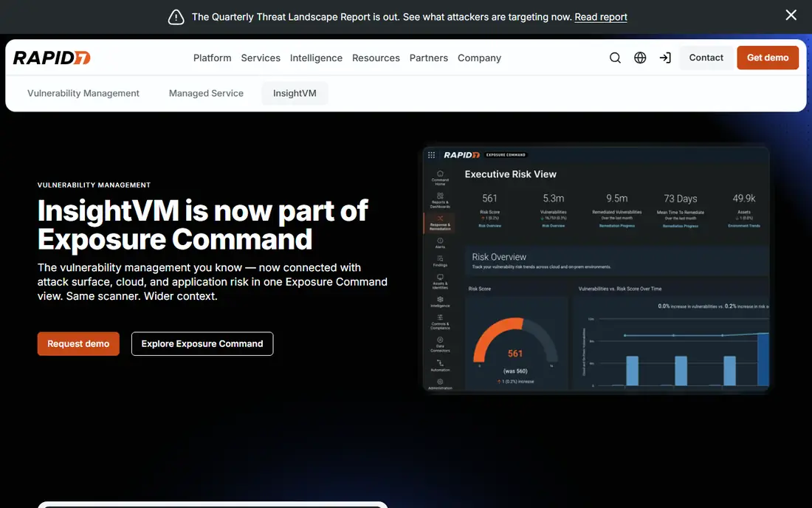Click the '9.5m' Remediated Vulnerabilities value
The height and width of the screenshot is (508, 812).
point(617,199)
